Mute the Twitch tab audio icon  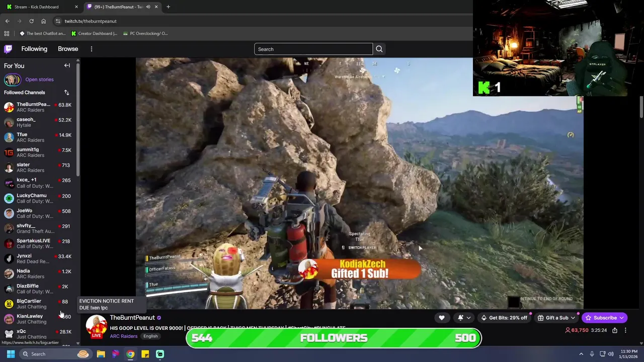tap(148, 7)
